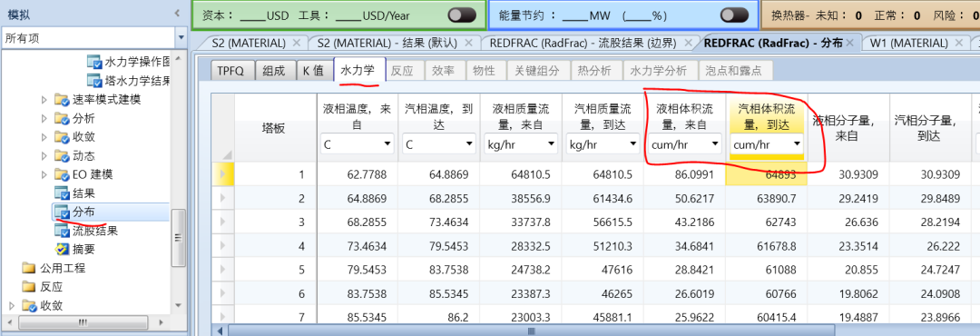980x336 pixels.
Task: Close the S2 (MATERIAL) tab
Action: point(296,44)
